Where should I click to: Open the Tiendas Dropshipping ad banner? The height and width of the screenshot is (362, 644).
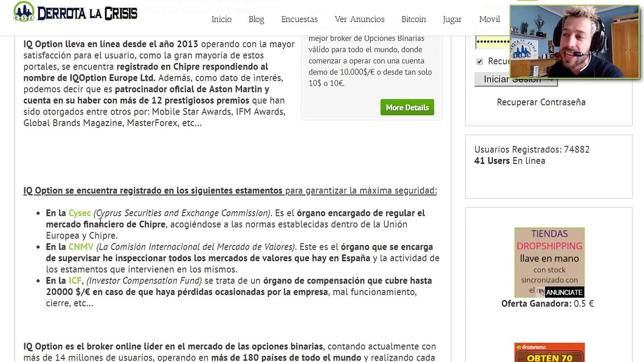click(549, 262)
